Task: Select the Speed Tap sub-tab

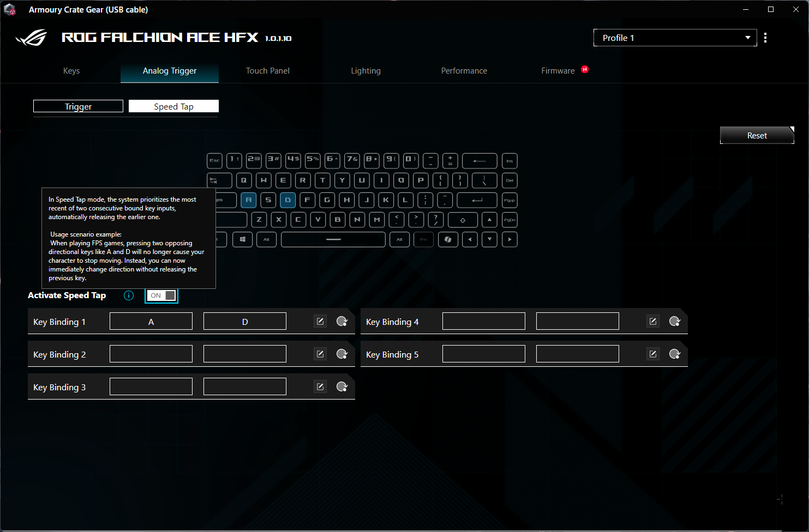Action: [173, 106]
